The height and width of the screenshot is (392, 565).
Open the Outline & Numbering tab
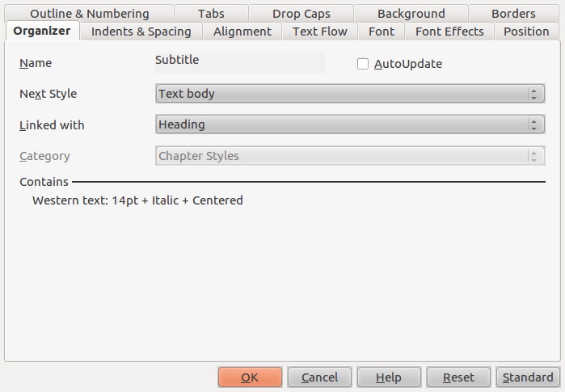90,13
